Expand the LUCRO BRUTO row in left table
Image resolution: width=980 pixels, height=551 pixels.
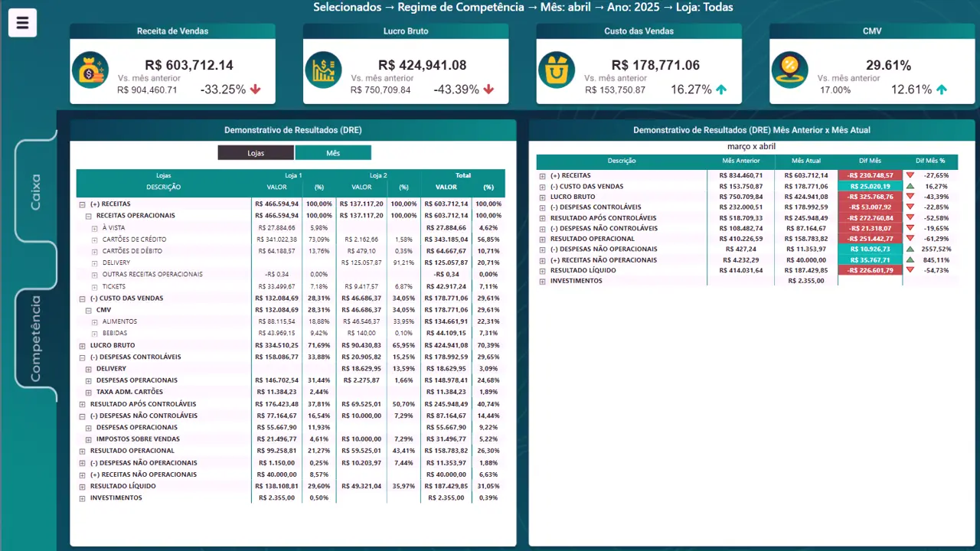coord(83,346)
